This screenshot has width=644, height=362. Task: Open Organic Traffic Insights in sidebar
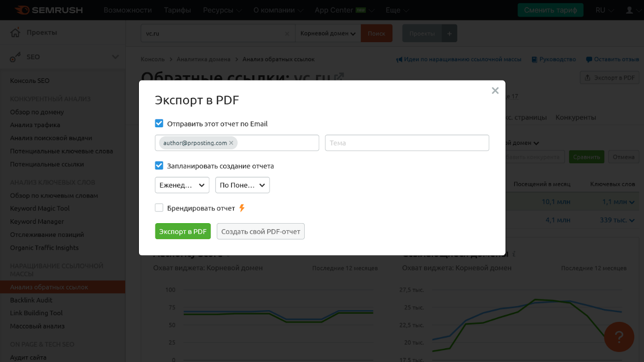tap(44, 248)
